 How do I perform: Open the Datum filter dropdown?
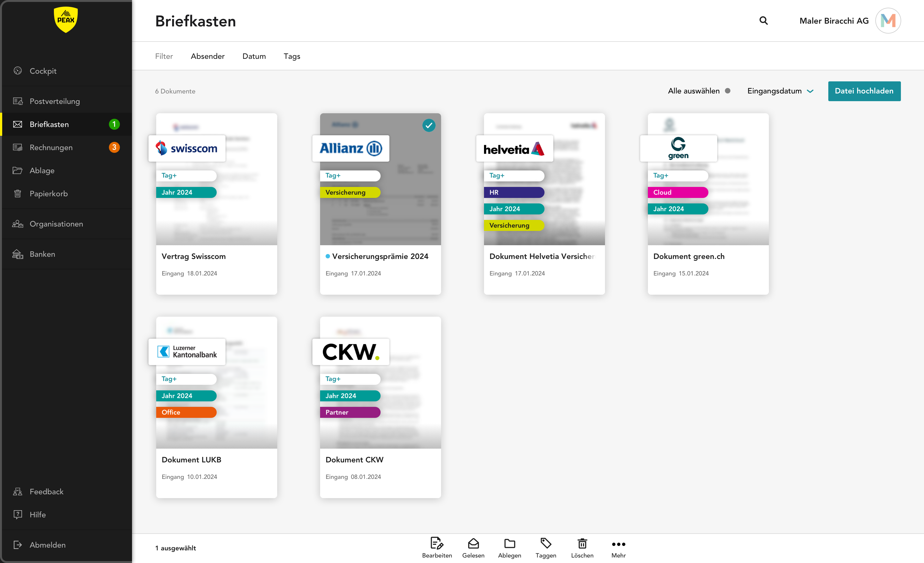tap(254, 56)
